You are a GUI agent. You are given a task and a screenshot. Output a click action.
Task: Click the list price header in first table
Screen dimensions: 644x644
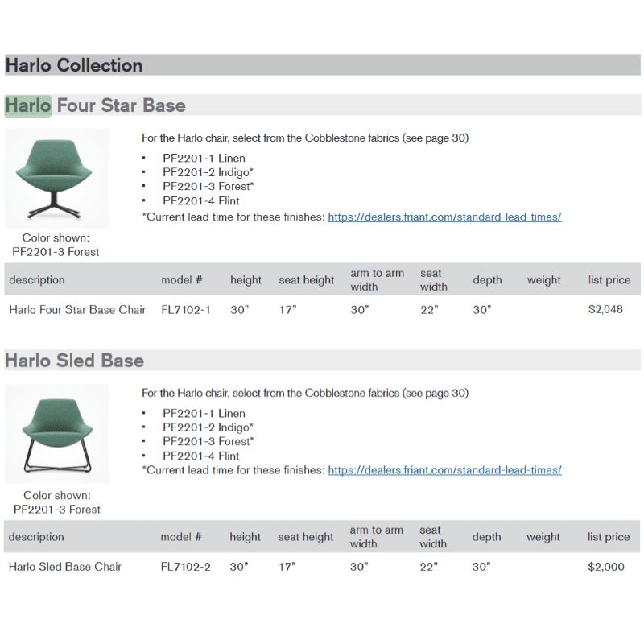[609, 280]
